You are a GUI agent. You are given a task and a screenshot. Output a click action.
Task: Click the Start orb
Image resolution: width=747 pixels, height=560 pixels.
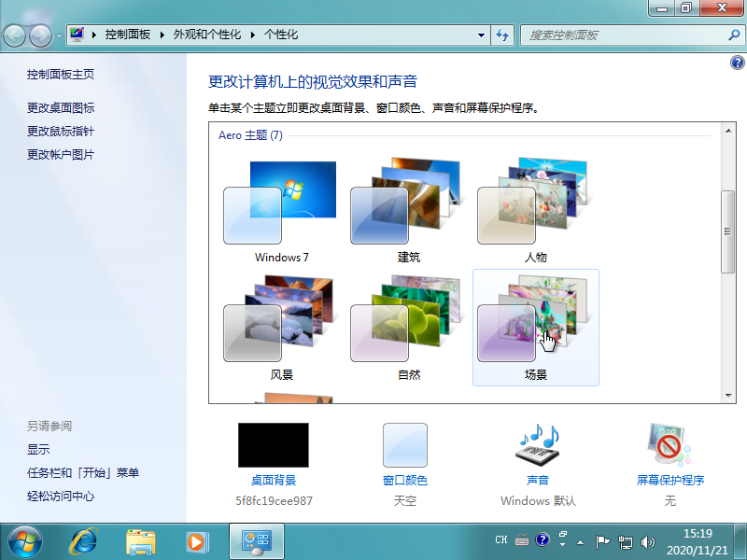click(x=23, y=541)
